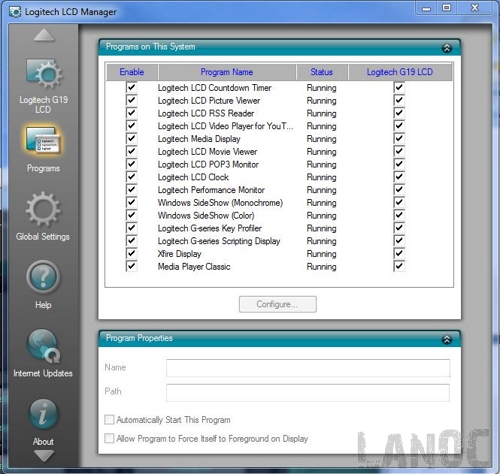The width and height of the screenshot is (500, 474).
Task: Disable Enable checkbox for Xfire Display
Action: click(131, 254)
